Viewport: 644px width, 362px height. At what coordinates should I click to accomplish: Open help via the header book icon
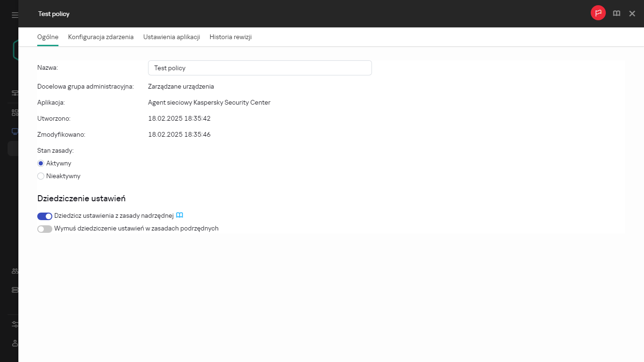(617, 14)
